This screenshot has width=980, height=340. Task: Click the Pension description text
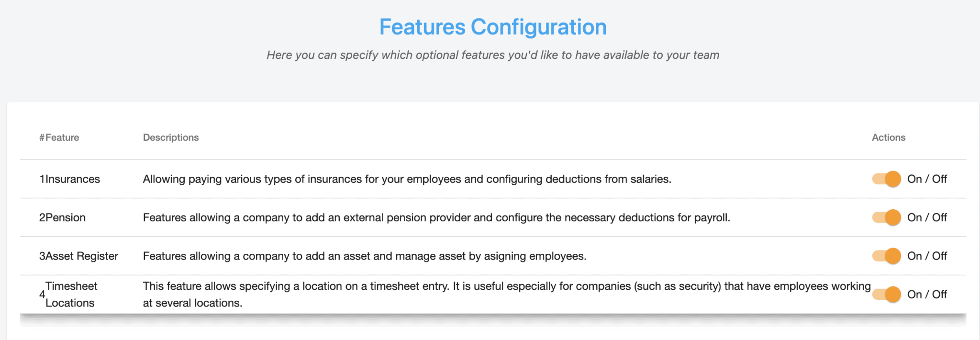pos(436,217)
